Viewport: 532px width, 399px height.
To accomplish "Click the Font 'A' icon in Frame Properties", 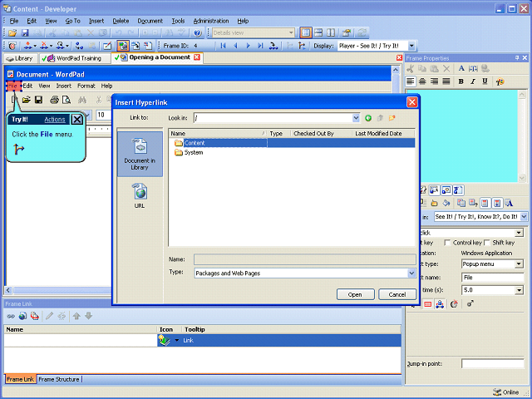I will 461,68.
